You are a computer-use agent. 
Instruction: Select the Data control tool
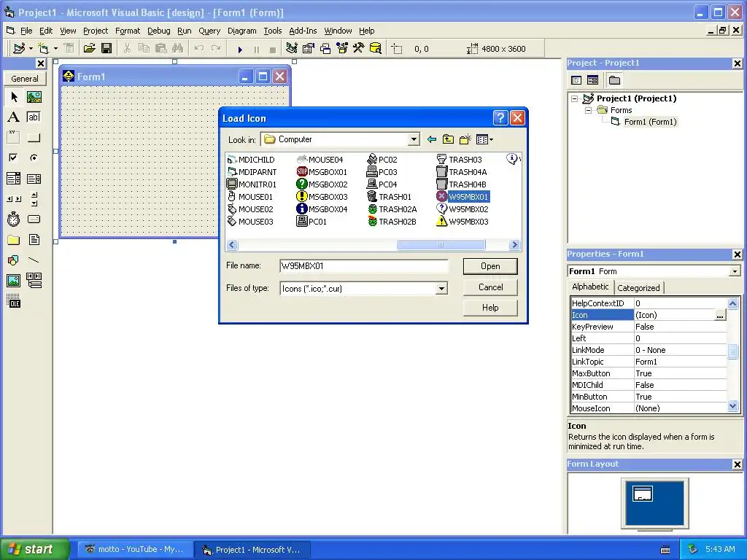pos(34,281)
